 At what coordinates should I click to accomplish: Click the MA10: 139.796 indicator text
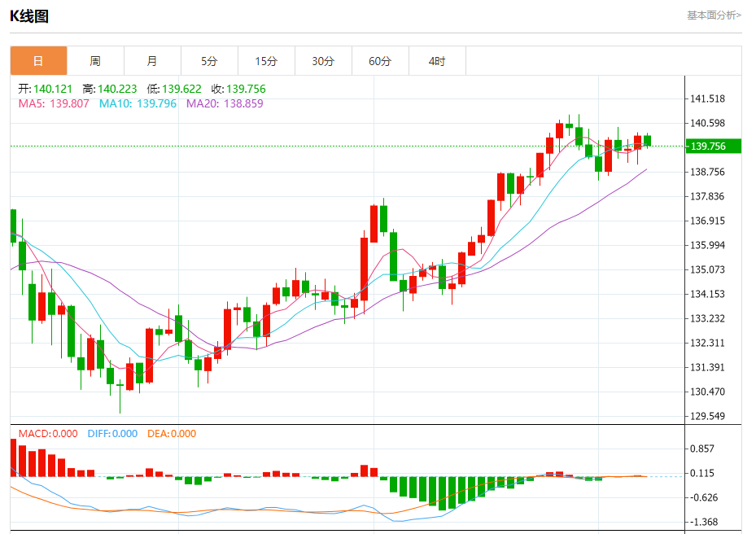click(x=138, y=103)
